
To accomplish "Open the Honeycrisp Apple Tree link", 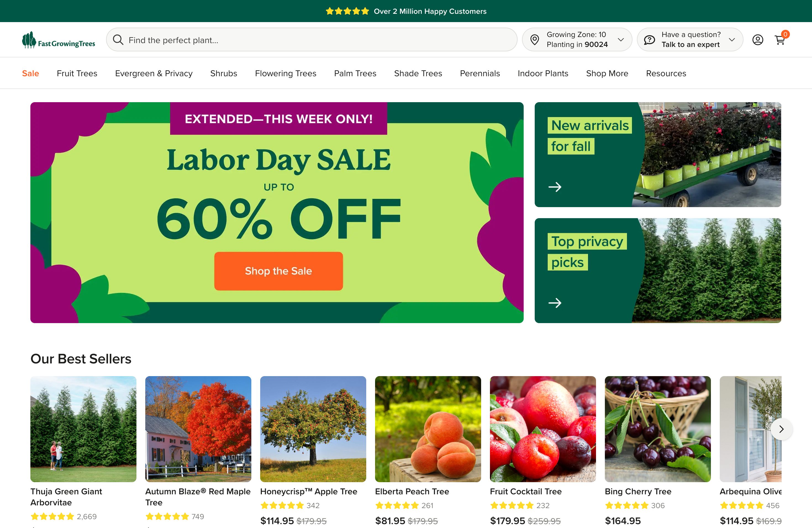I will point(309,492).
